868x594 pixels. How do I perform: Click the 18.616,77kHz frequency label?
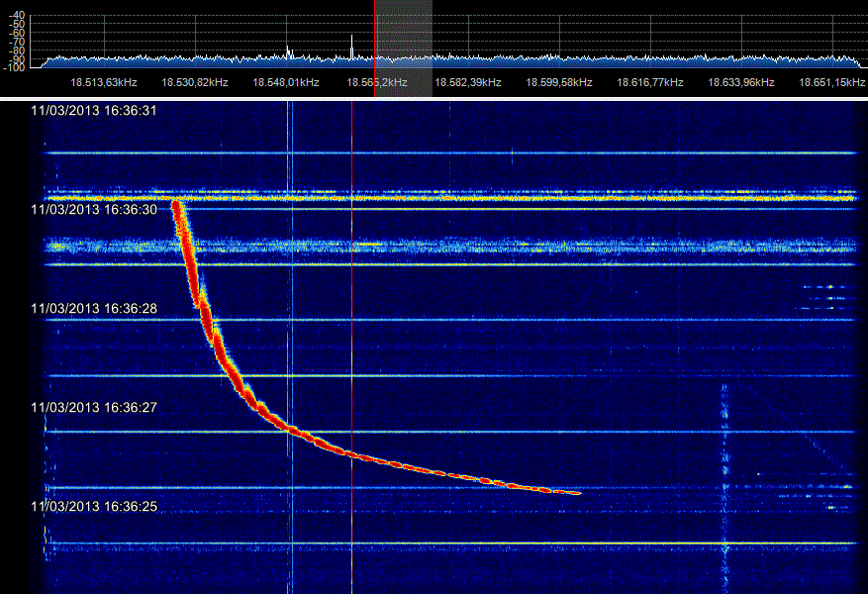pyautogui.click(x=650, y=82)
